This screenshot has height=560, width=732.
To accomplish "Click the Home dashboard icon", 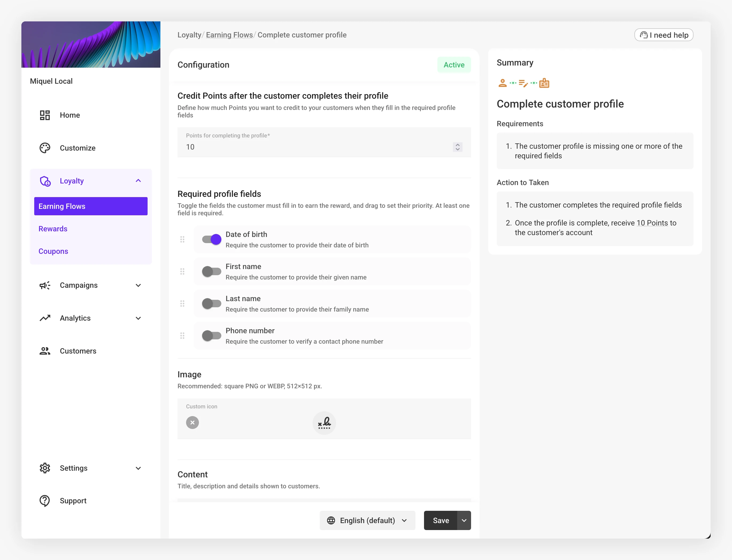I will click(45, 115).
